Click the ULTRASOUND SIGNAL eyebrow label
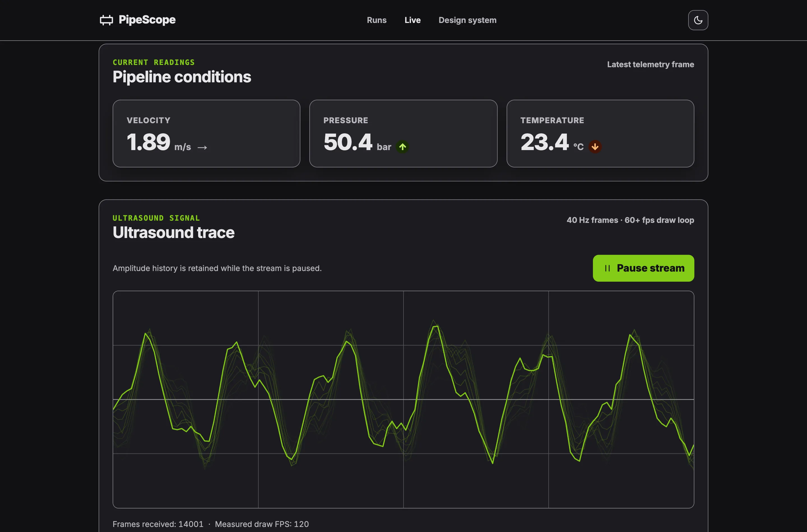Screen dimensions: 807x532 156,218
